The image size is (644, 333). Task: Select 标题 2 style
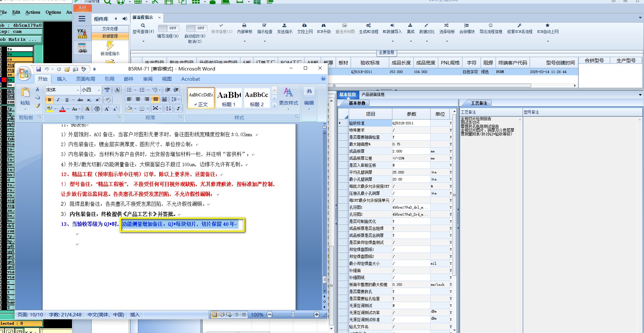pos(257,98)
